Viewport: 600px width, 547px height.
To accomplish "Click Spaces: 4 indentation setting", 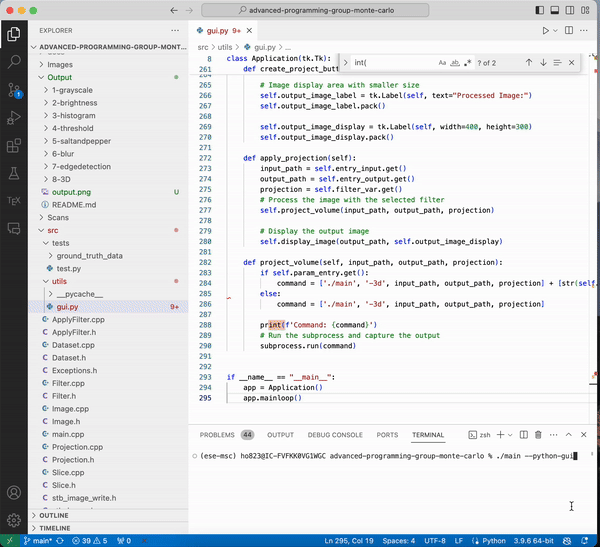I will (398, 541).
